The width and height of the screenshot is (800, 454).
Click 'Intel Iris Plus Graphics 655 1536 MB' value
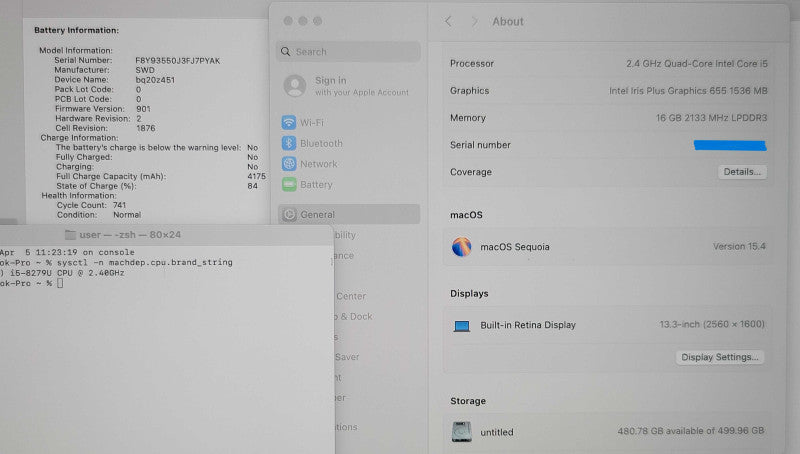click(688, 91)
